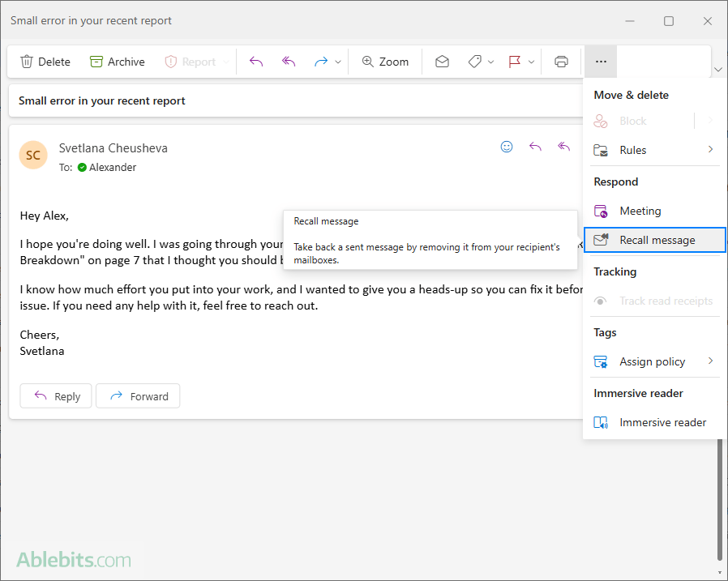Viewport: 728px width, 581px height.
Task: Expand the Rules submenu
Action: (x=709, y=150)
